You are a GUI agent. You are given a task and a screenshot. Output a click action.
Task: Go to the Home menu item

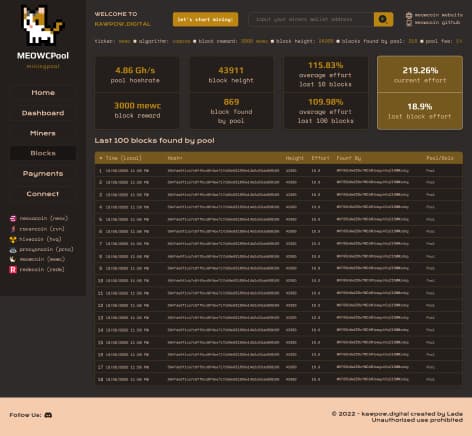pyautogui.click(x=43, y=93)
